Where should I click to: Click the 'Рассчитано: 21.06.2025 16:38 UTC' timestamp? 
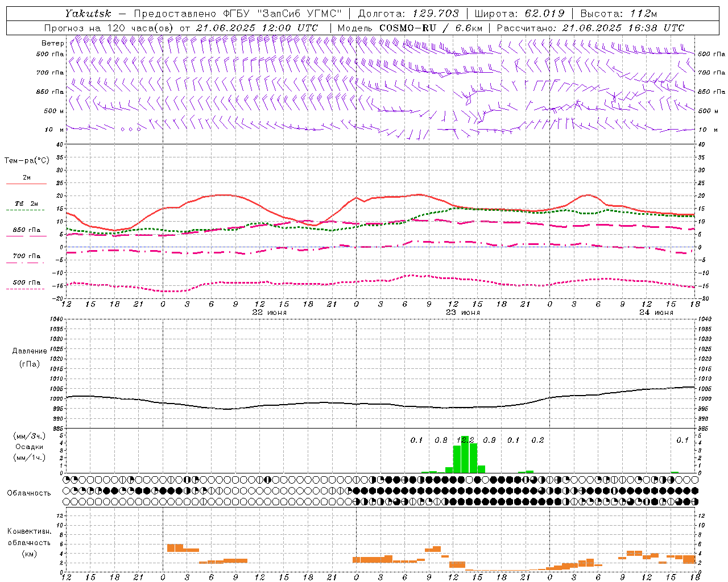click(590, 28)
